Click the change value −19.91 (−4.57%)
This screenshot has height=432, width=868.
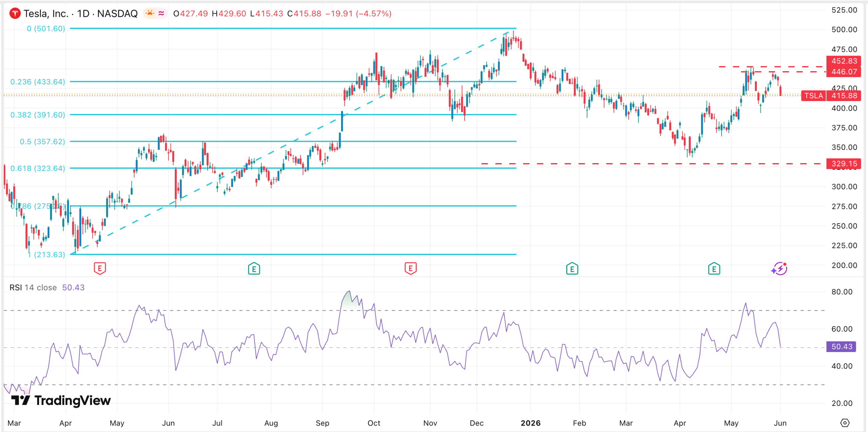tap(358, 14)
